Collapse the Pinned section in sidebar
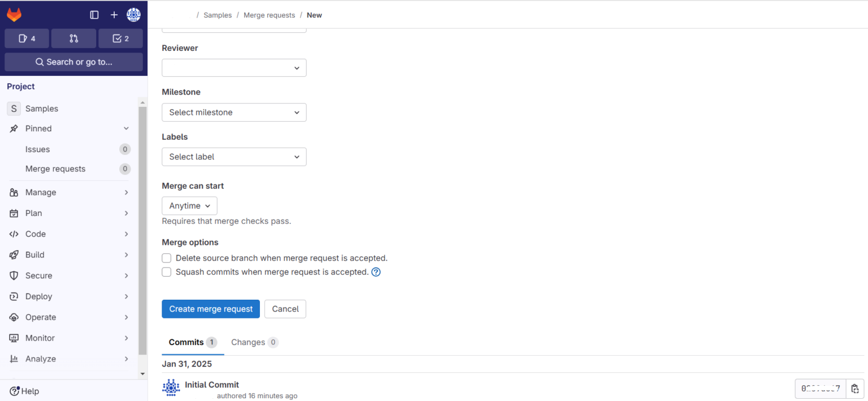The image size is (868, 401). pos(125,128)
